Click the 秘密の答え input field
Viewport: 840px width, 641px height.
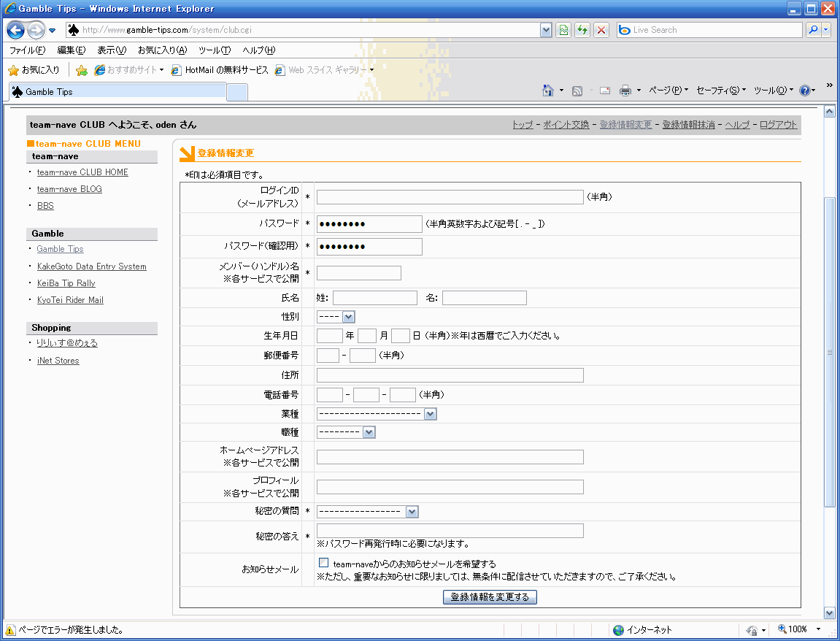[x=450, y=531]
